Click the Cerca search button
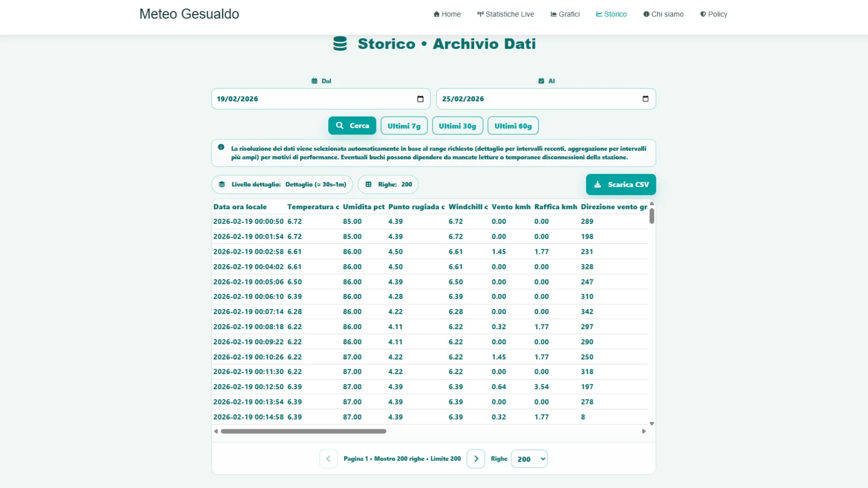868x488 pixels. (352, 125)
